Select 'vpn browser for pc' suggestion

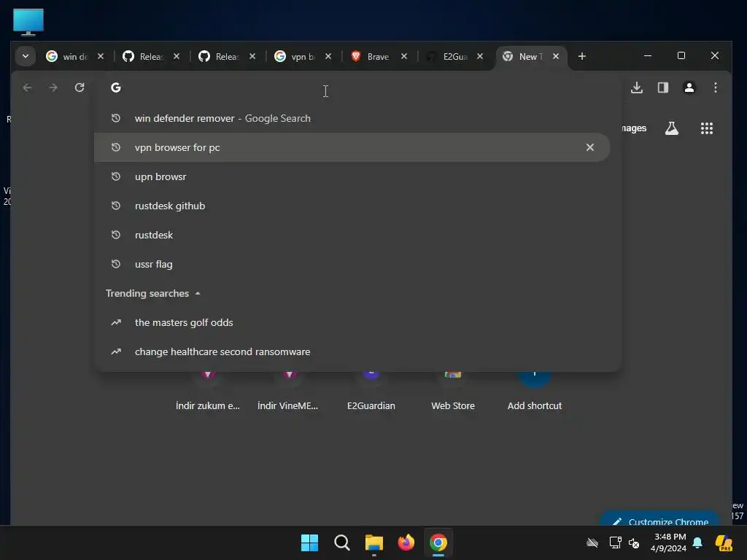click(352, 147)
